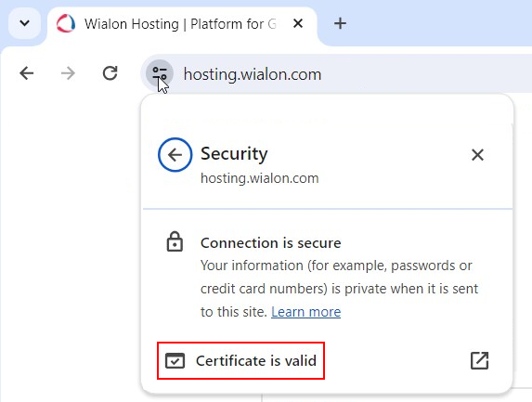Go back using the browser back arrow
Image resolution: width=532 pixels, height=402 pixels.
click(x=27, y=73)
